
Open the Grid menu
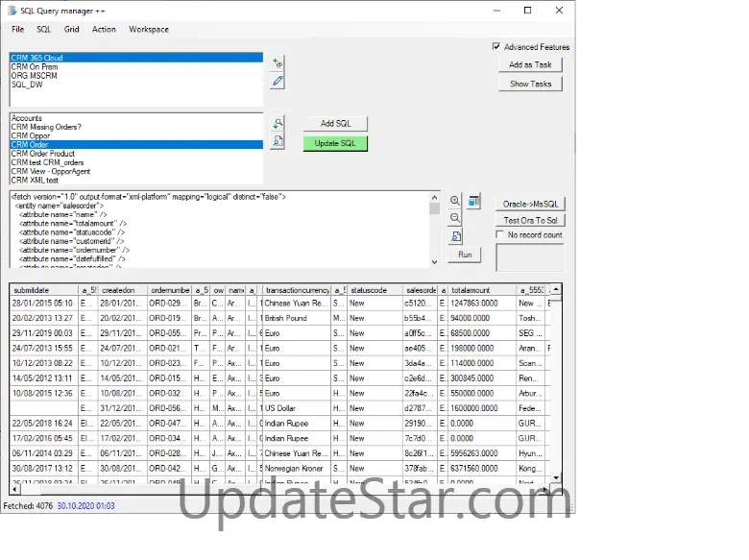click(x=72, y=29)
